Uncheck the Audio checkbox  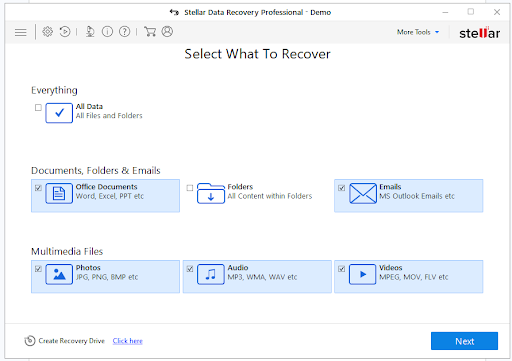coord(190,269)
